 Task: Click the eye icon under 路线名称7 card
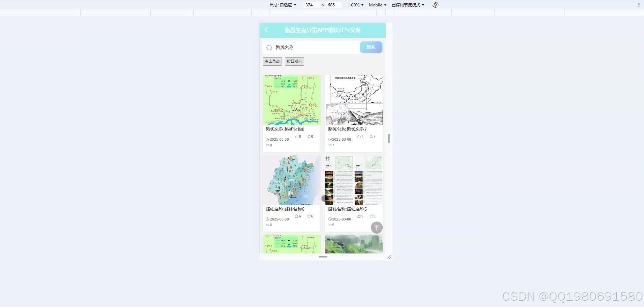(x=330, y=145)
